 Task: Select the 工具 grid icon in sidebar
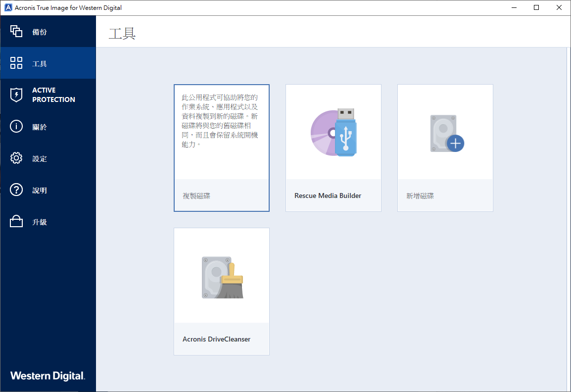coord(16,63)
